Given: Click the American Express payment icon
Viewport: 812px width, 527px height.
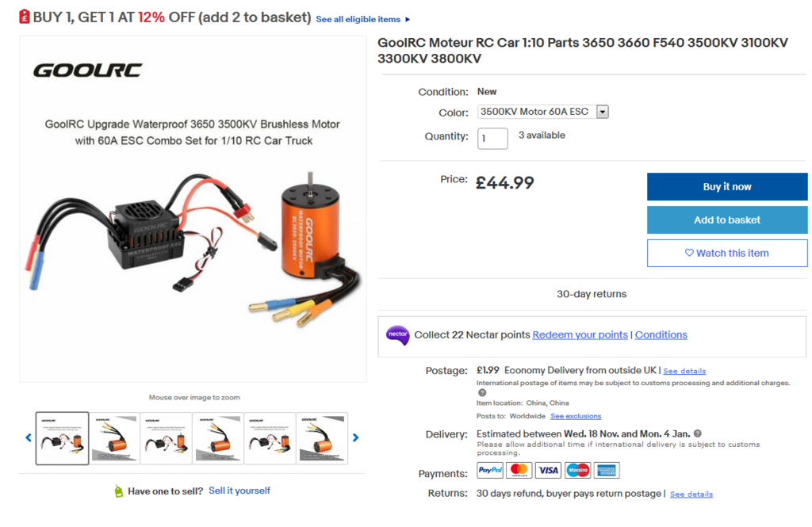Looking at the screenshot, I should [x=607, y=470].
